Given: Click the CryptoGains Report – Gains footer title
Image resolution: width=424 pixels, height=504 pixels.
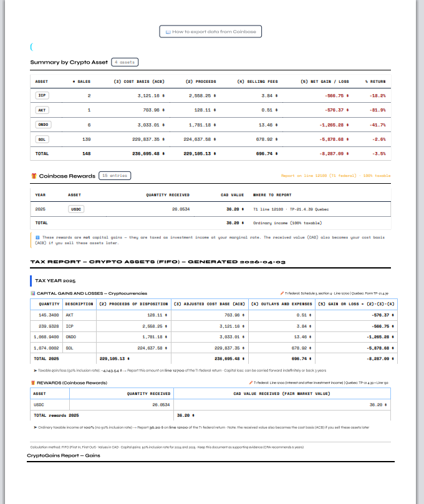Looking at the screenshot, I should (x=64, y=455).
